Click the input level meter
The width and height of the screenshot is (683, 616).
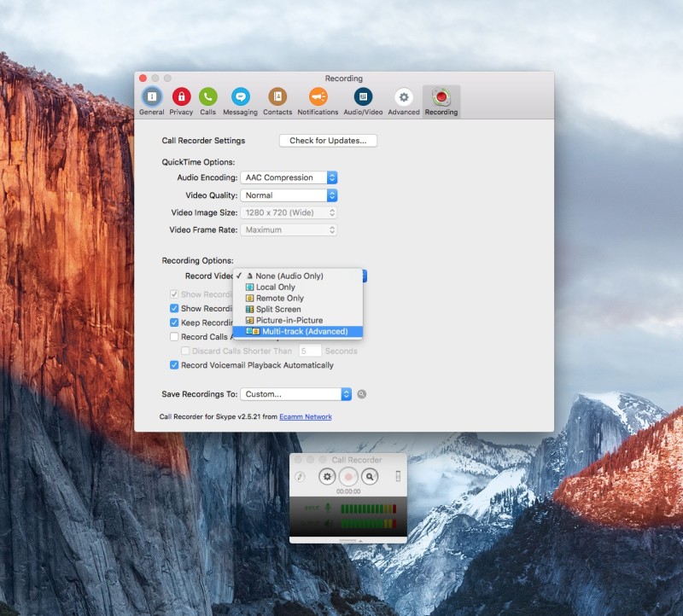(369, 508)
